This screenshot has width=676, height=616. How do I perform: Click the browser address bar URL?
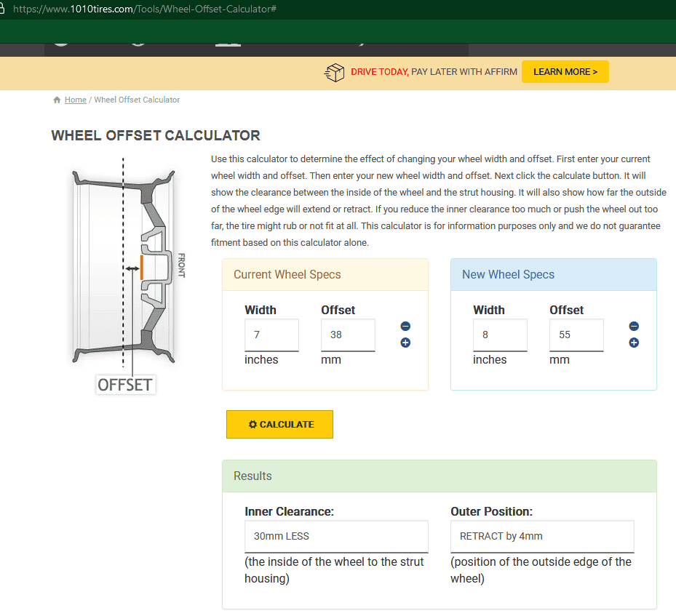coord(144,9)
